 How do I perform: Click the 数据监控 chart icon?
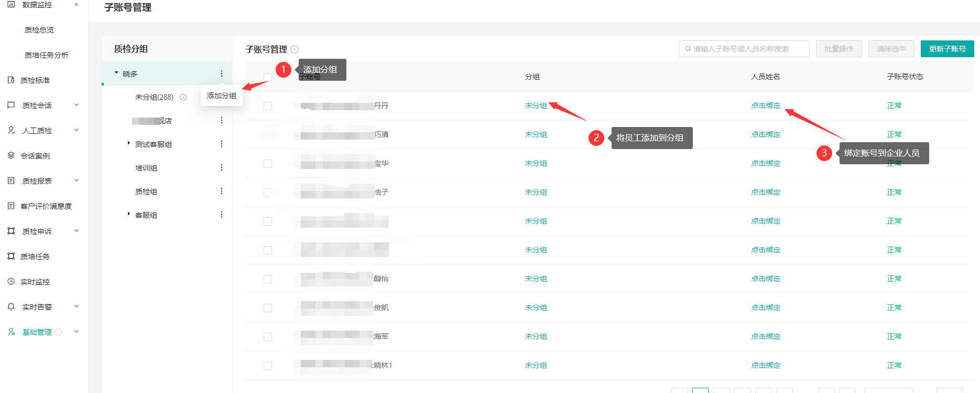click(x=11, y=4)
